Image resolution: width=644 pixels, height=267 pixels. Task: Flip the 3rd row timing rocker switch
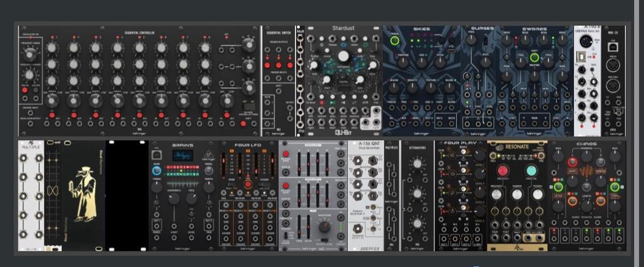[248, 106]
